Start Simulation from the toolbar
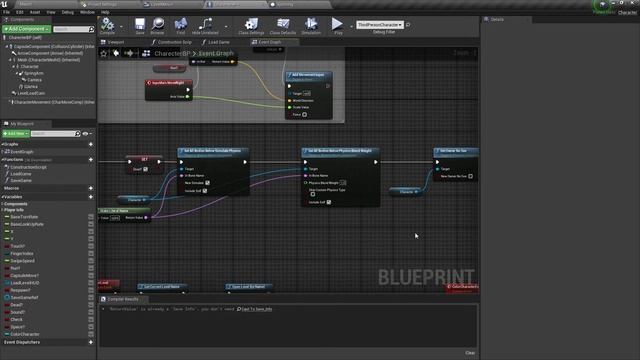Screen dimensions: 640x360 click(x=311, y=24)
